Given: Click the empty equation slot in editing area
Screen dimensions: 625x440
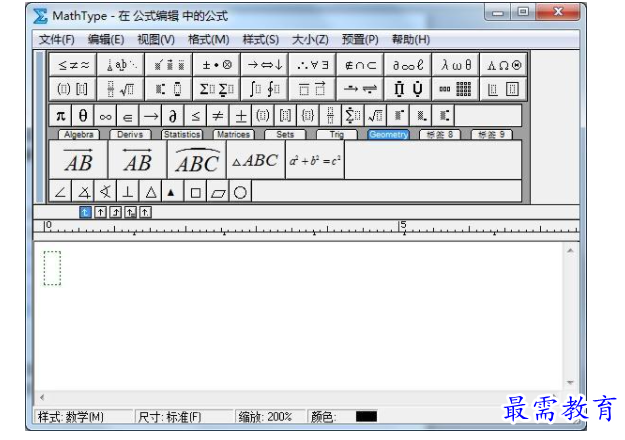Looking at the screenshot, I should [52, 268].
